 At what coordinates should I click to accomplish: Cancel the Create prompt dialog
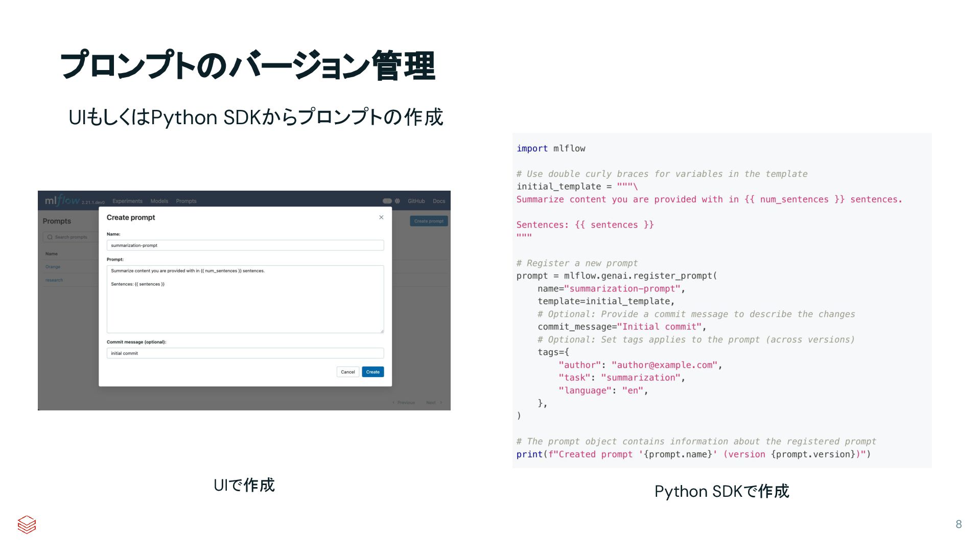[348, 372]
